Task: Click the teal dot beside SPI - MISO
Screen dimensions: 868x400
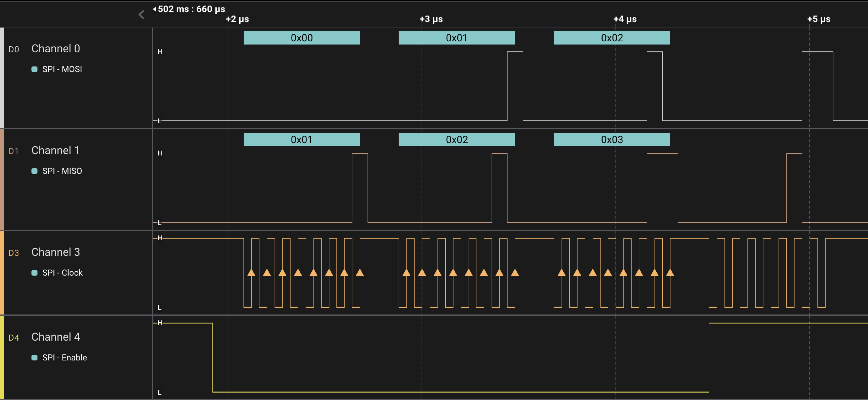Action: pos(34,171)
